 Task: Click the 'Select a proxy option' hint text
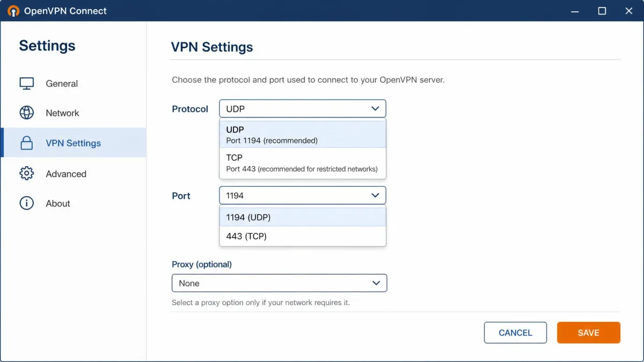(x=261, y=302)
